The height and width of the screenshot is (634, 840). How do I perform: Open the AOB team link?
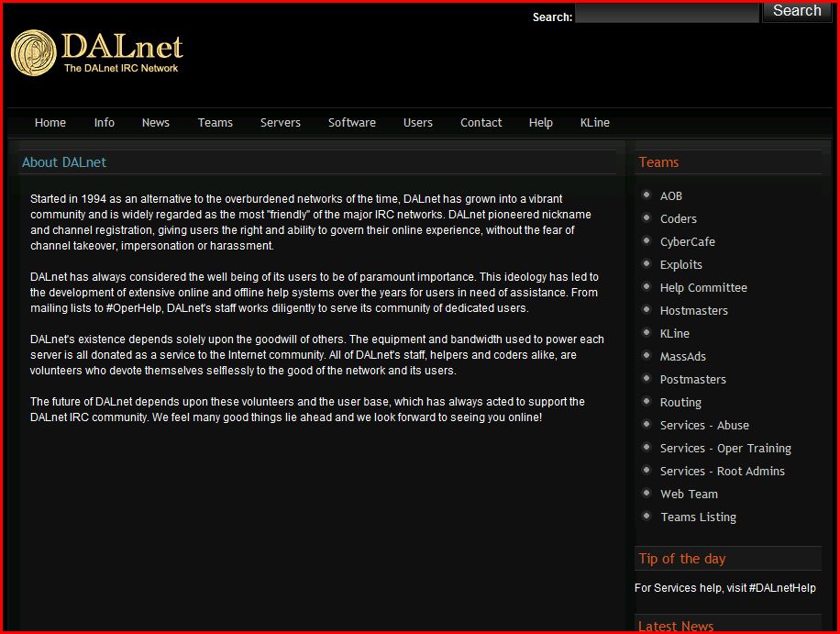point(670,196)
